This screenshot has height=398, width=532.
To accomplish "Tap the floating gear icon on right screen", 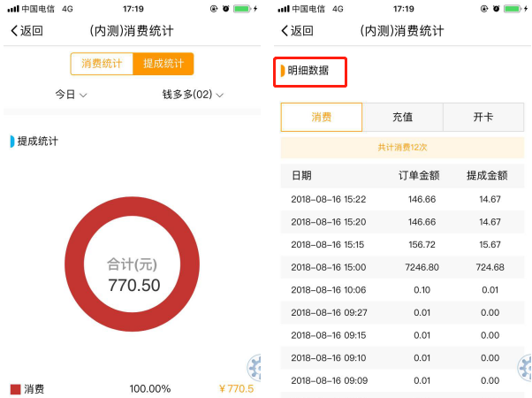I will coord(525,366).
